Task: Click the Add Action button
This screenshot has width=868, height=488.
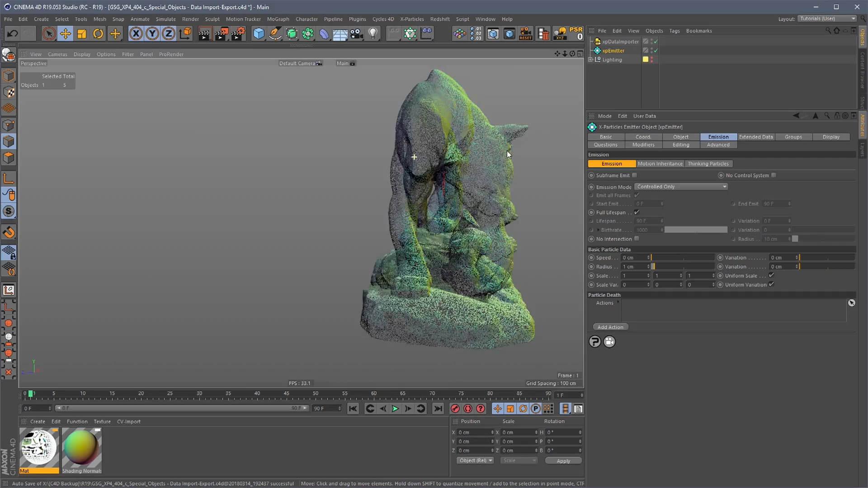Action: tap(610, 327)
